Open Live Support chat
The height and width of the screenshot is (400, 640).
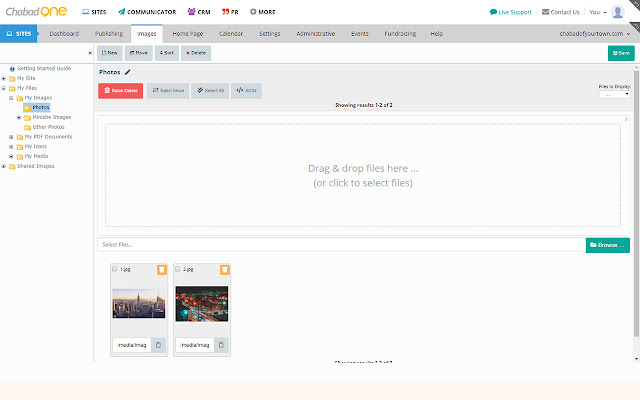point(511,12)
